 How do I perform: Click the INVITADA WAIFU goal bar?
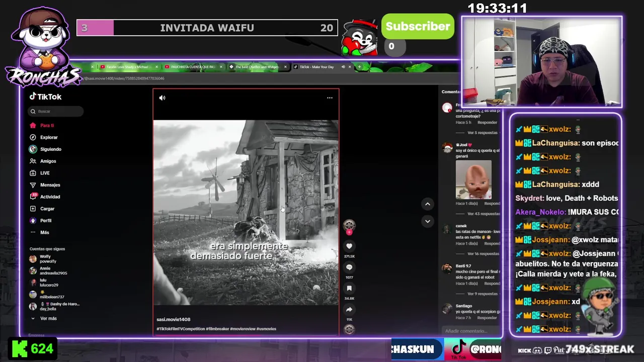click(x=207, y=28)
